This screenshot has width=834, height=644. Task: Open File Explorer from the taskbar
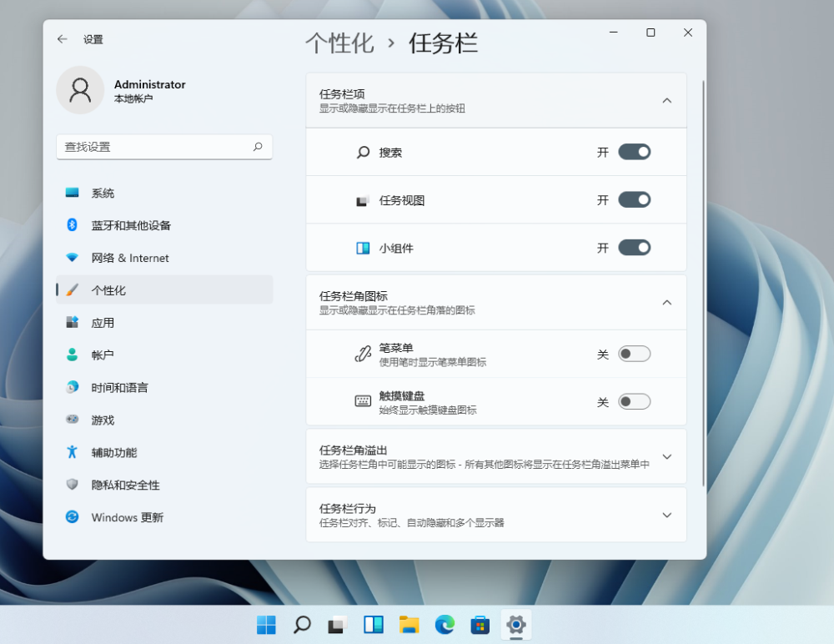pos(409,624)
